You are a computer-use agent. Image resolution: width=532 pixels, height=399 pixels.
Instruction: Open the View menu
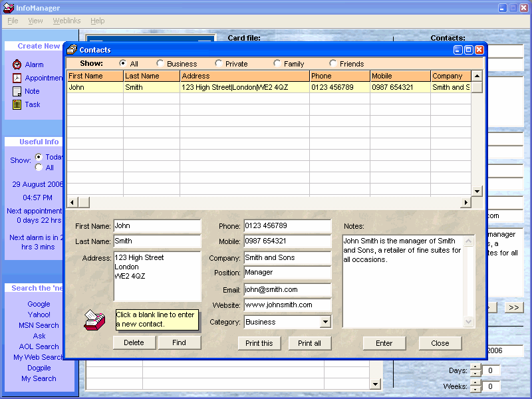(35, 21)
